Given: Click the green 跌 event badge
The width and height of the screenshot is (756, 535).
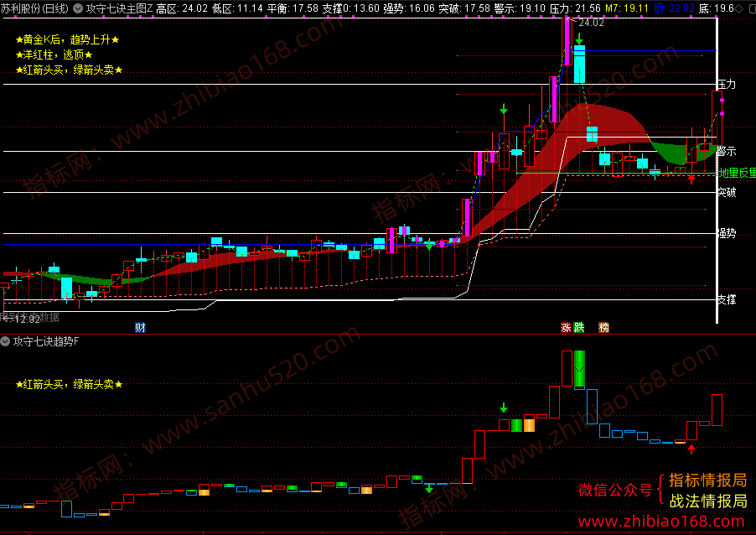Looking at the screenshot, I should click(x=579, y=328).
